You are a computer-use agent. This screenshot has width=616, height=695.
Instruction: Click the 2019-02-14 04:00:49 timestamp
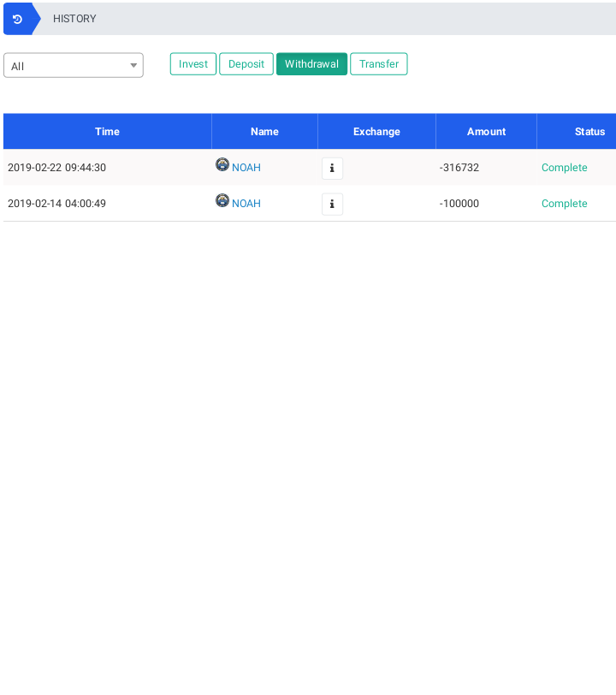click(56, 204)
